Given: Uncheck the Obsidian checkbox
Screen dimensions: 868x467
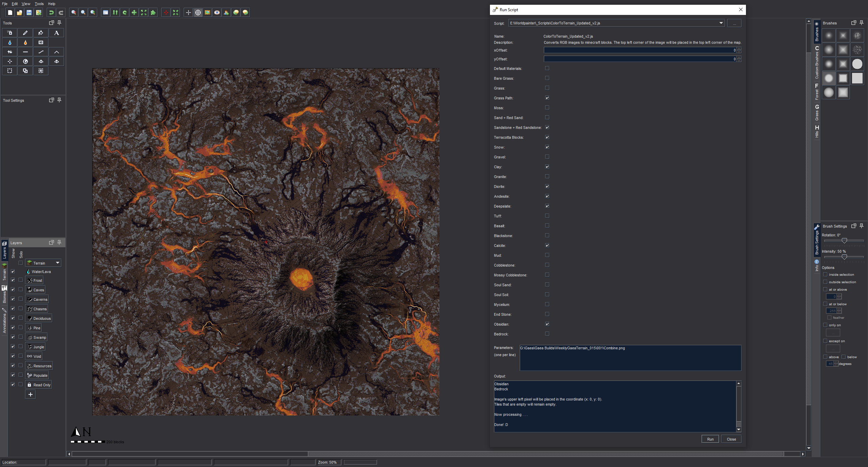Looking at the screenshot, I should (547, 324).
